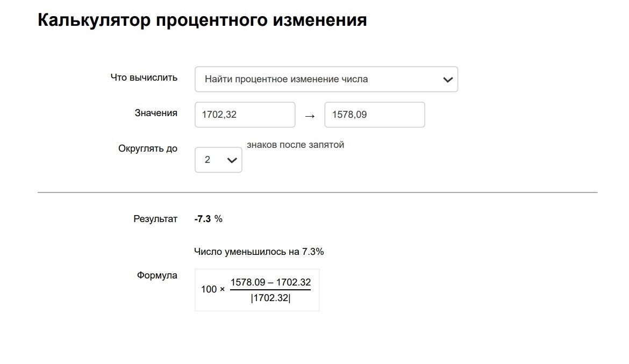Click the "Формула" label
629x364 pixels.
point(157,275)
